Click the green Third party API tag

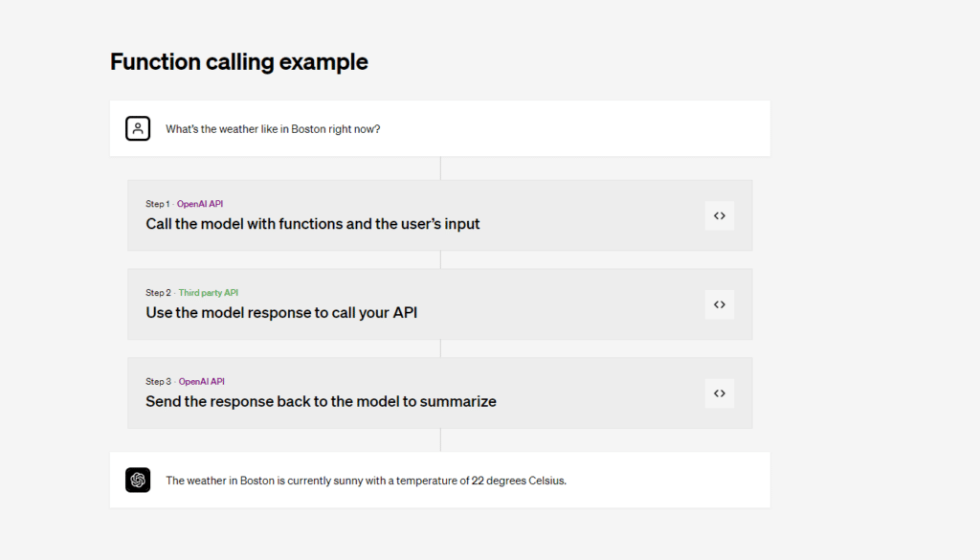click(208, 293)
